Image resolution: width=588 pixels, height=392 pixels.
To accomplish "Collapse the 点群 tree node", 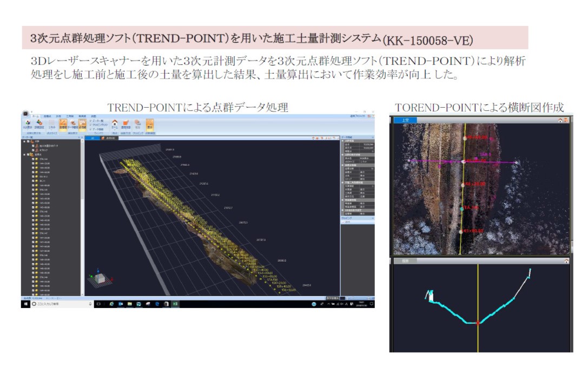I will click(x=25, y=141).
